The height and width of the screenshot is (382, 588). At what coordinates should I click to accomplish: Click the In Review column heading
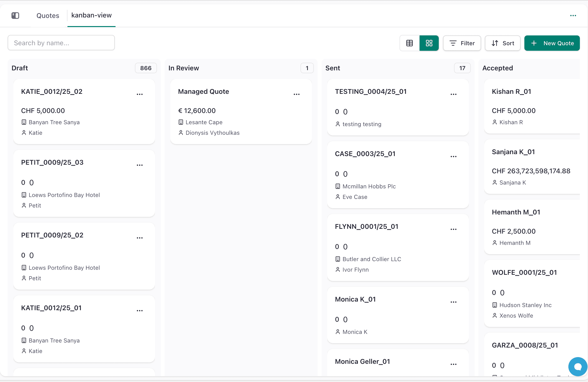point(183,68)
